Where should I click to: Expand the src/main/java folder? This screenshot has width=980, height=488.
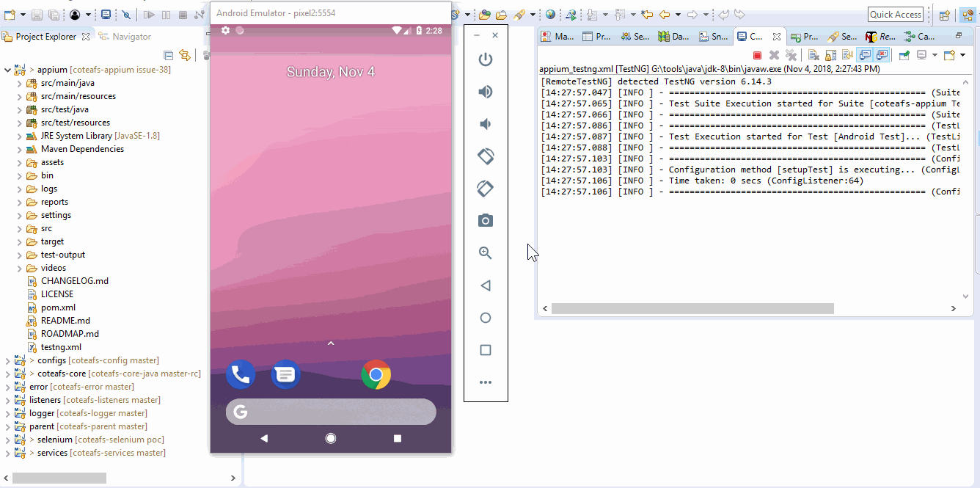20,83
